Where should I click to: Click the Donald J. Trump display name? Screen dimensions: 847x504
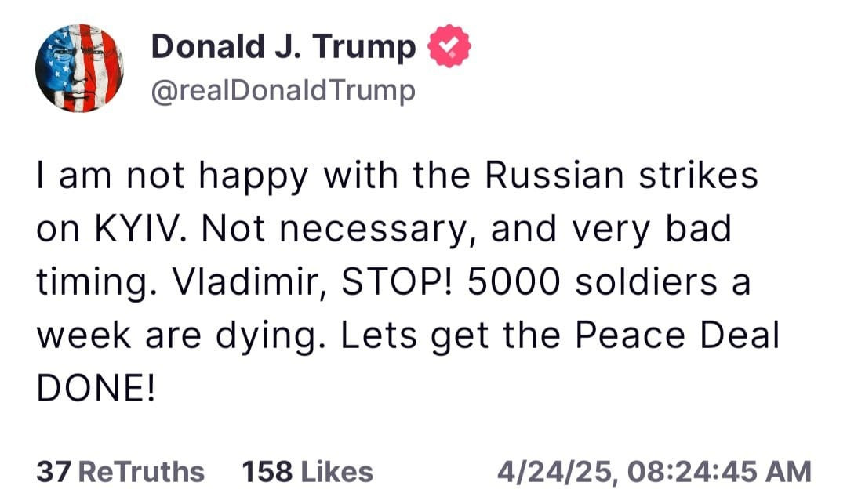coord(283,45)
